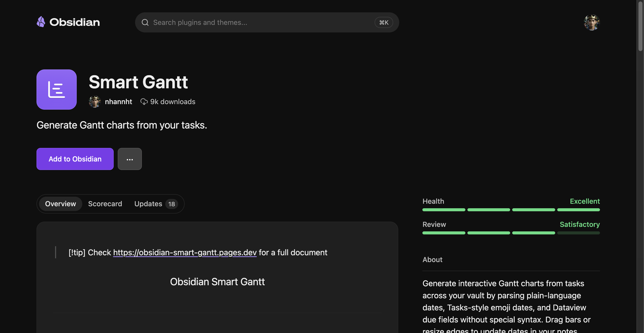Switch to the Scorecard tab
Screen dimensions: 644x333
pos(105,204)
